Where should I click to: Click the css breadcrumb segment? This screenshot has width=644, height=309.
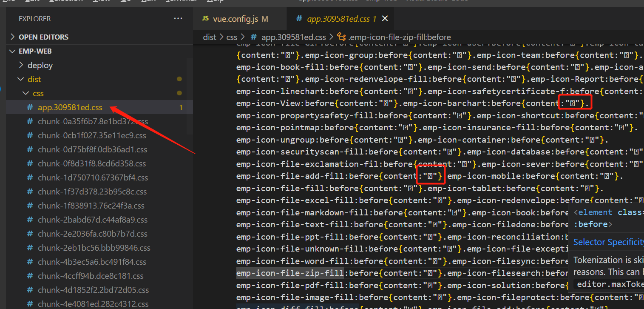pyautogui.click(x=232, y=37)
